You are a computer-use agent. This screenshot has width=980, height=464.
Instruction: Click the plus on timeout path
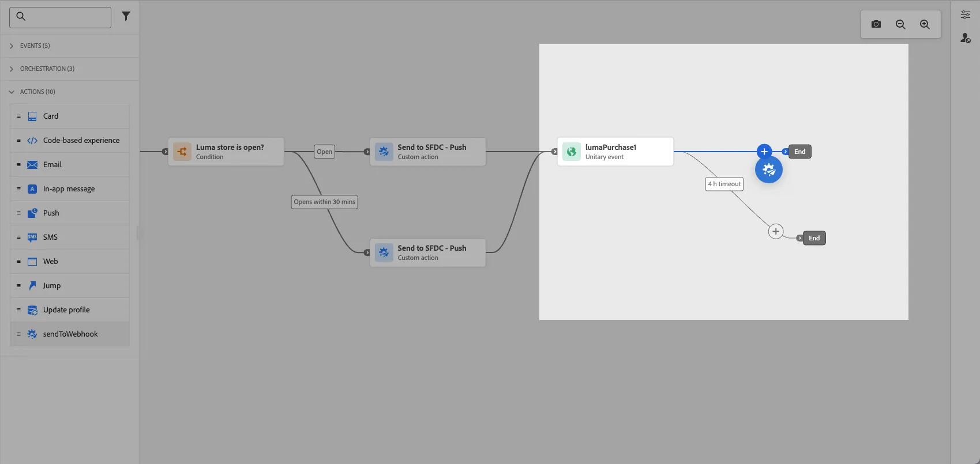click(x=776, y=231)
